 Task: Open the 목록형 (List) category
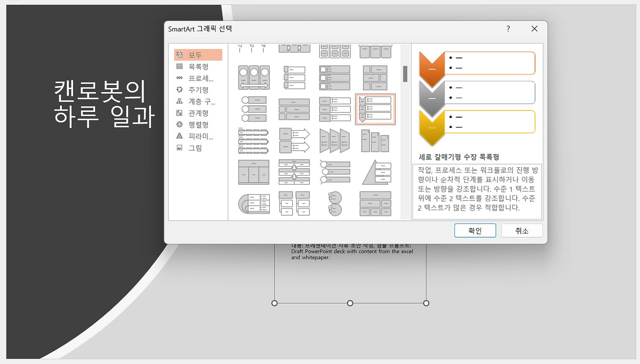(197, 66)
